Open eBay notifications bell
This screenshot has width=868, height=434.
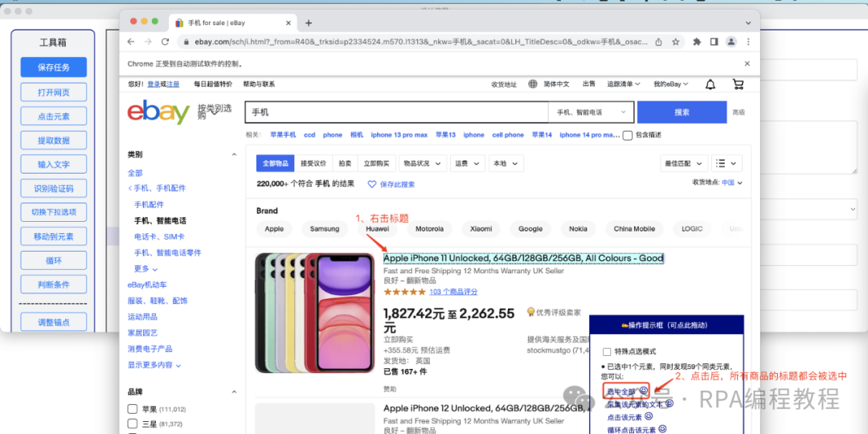click(x=710, y=84)
